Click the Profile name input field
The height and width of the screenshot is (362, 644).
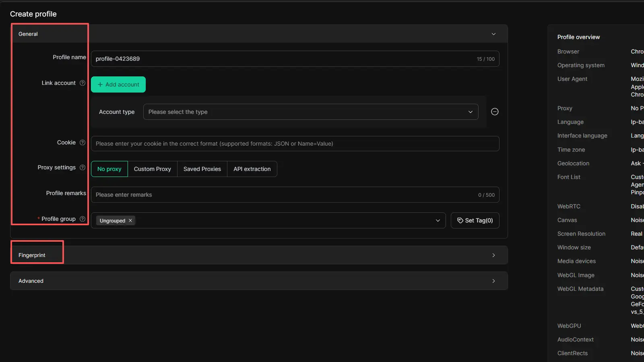(x=282, y=59)
